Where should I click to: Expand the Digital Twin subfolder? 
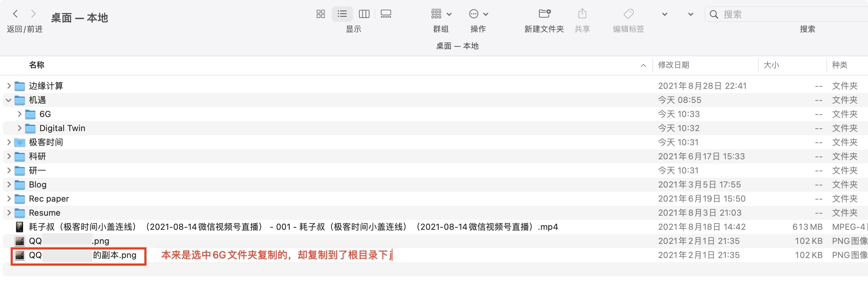pyautogui.click(x=19, y=128)
